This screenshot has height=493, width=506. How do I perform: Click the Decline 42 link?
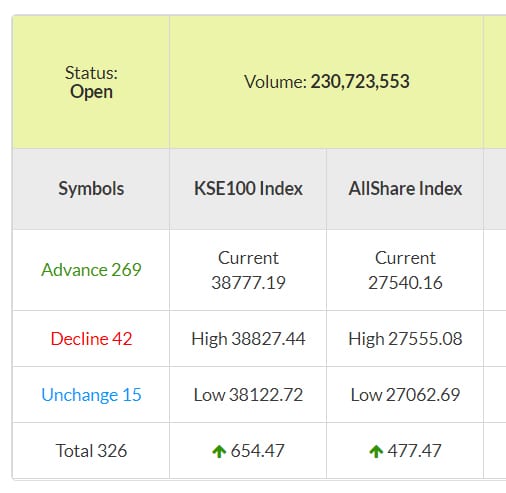coord(91,339)
